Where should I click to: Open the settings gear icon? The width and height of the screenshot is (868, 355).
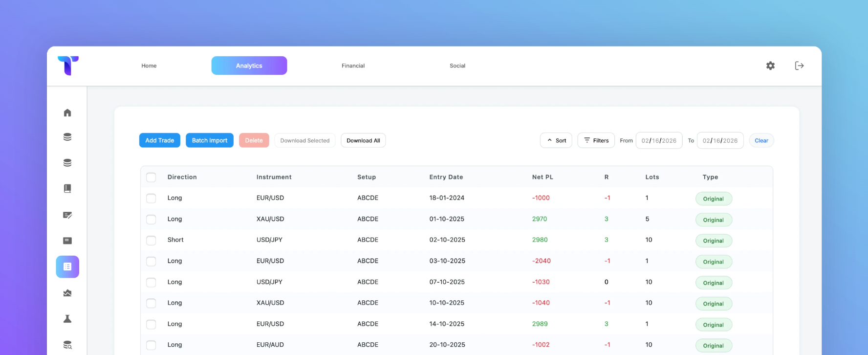[x=770, y=66]
